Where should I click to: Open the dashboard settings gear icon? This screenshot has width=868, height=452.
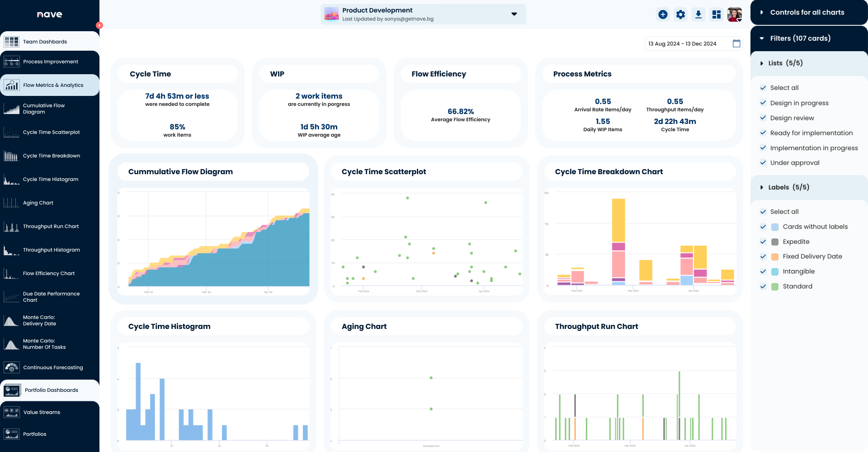680,14
